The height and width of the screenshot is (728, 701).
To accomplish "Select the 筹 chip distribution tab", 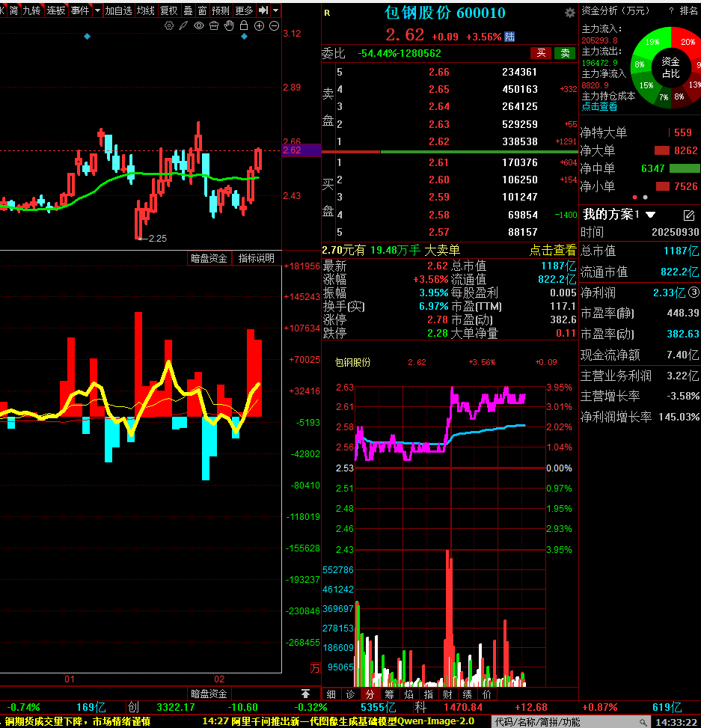I will pos(390,694).
